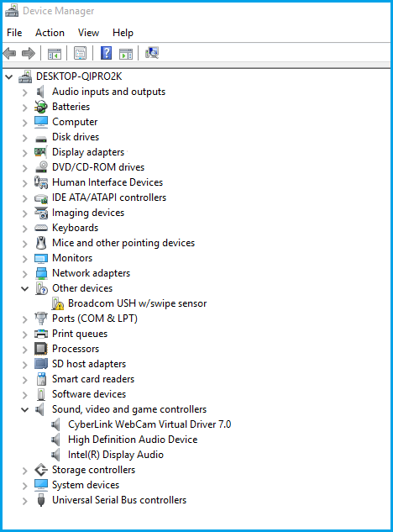
Task: Select the Disk drives label
Action: coord(76,137)
